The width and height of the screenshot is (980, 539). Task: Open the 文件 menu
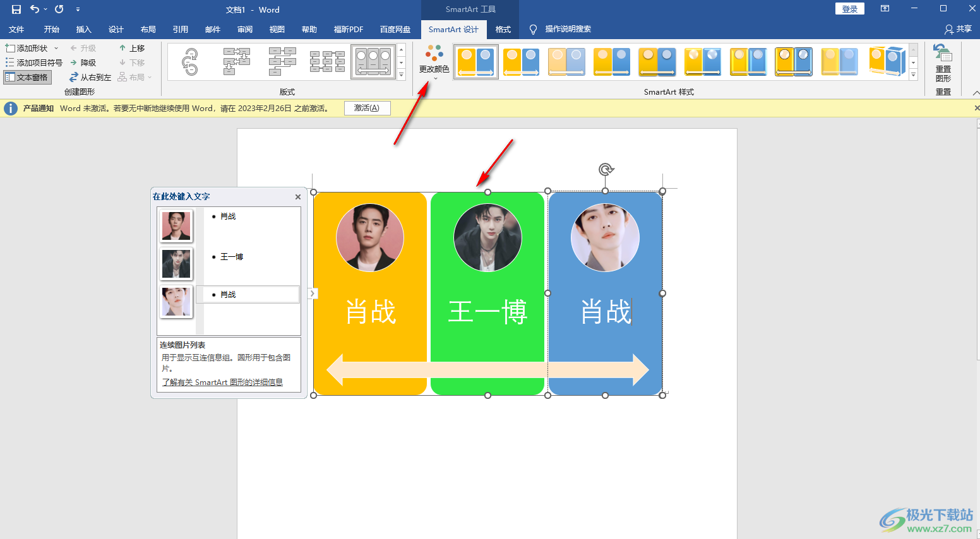16,29
